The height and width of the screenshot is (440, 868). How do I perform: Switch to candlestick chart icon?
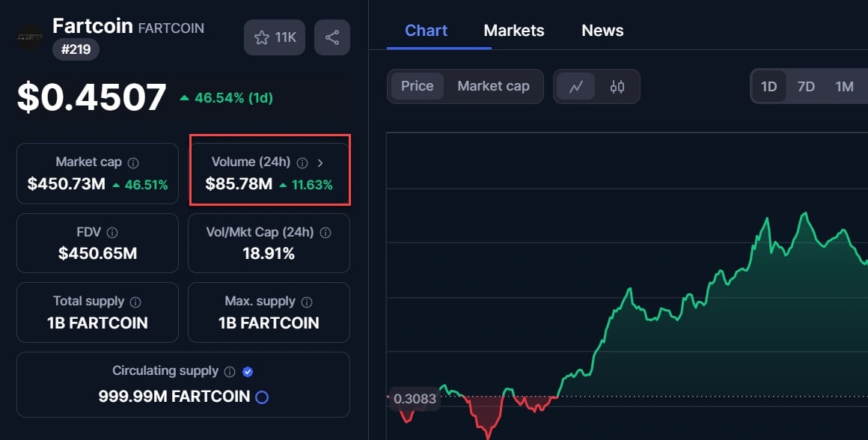(617, 87)
